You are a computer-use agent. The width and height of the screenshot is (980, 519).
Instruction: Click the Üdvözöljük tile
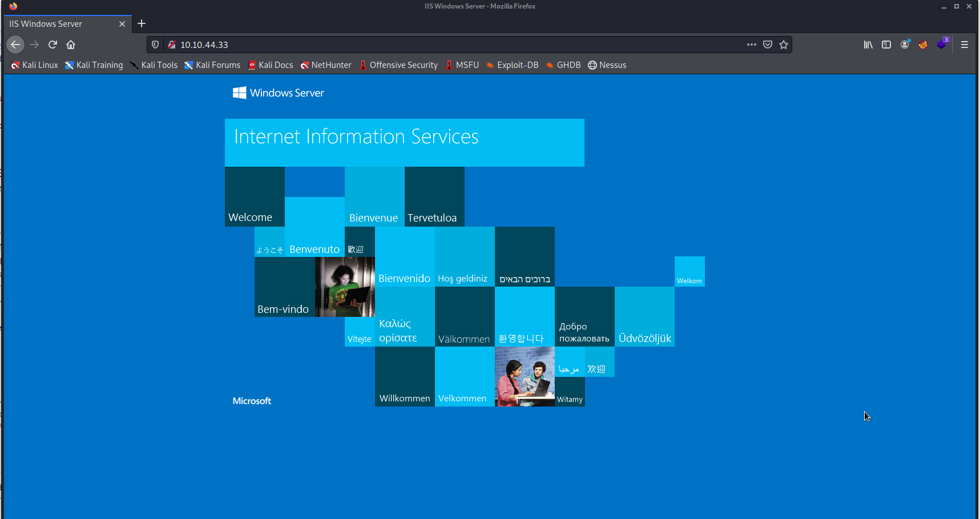point(644,316)
